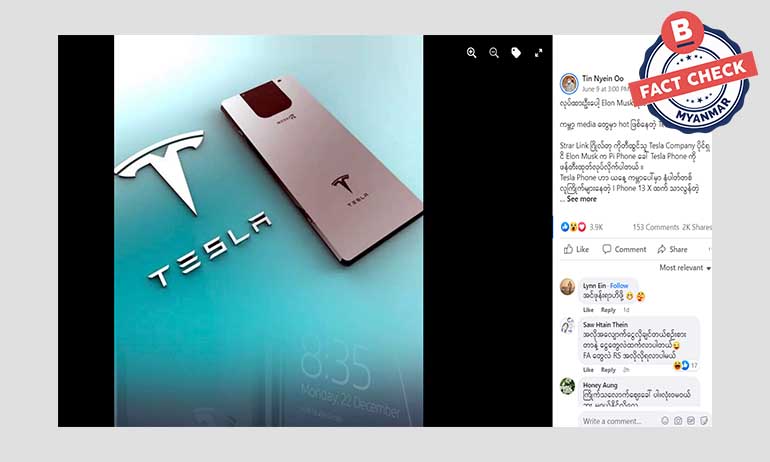The height and width of the screenshot is (462, 770).
Task: Open Honey Aung's profile from comment
Action: coord(600,385)
